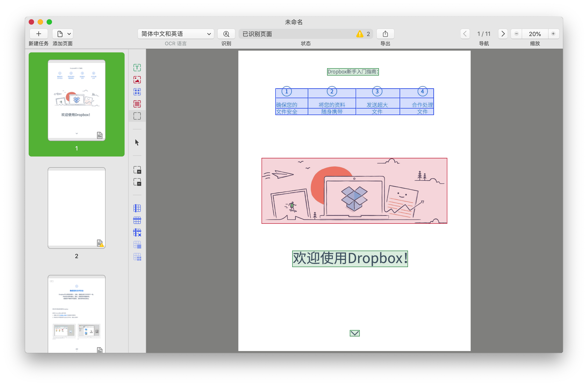Image resolution: width=588 pixels, height=386 pixels.
Task: Select the table area tool
Action: point(137,92)
